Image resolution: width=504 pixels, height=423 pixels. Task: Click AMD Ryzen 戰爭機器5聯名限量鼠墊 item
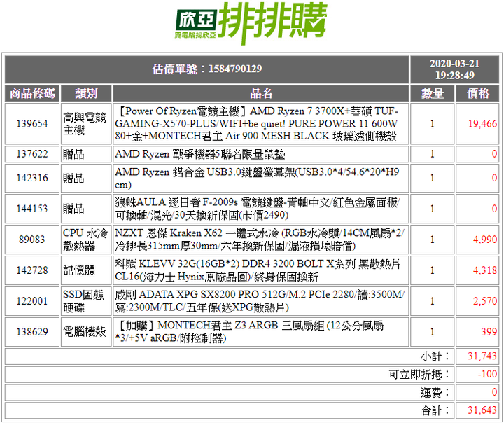pyautogui.click(x=200, y=154)
